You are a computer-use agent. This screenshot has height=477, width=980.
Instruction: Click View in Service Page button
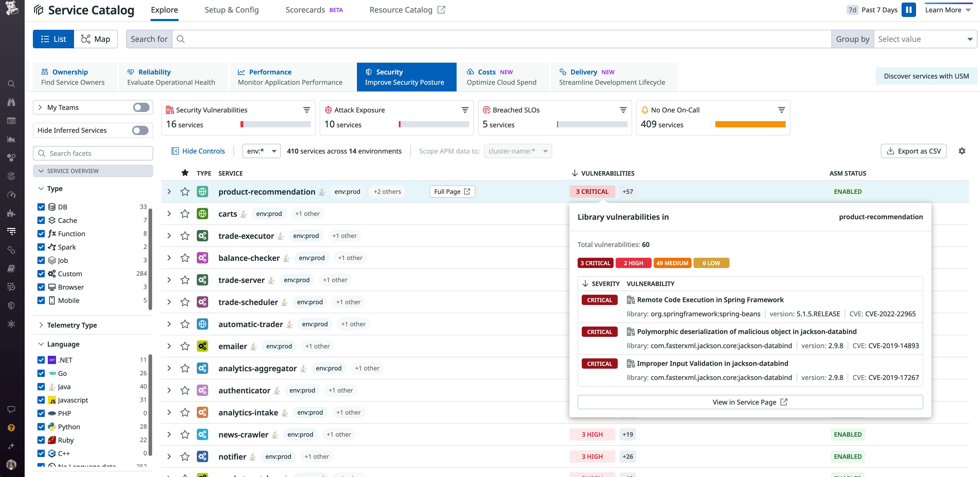coord(750,402)
